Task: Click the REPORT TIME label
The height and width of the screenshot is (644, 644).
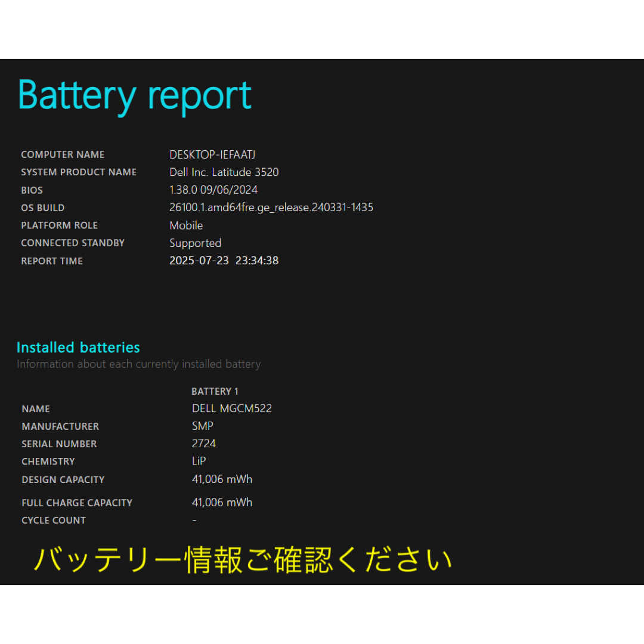Action: coord(52,261)
